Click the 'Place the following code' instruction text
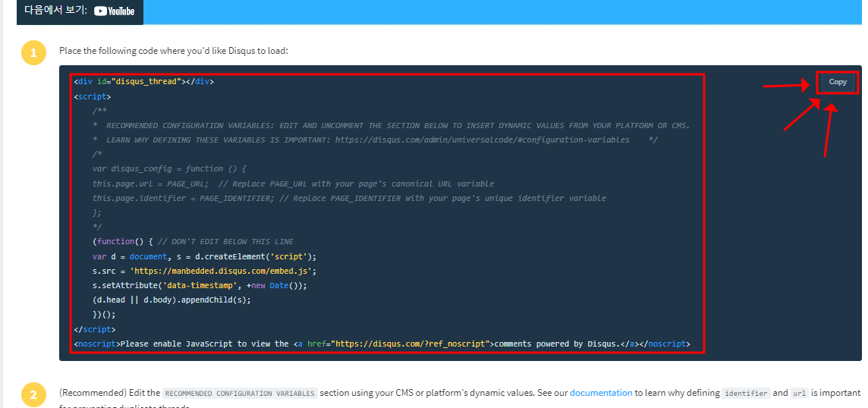 (x=174, y=51)
